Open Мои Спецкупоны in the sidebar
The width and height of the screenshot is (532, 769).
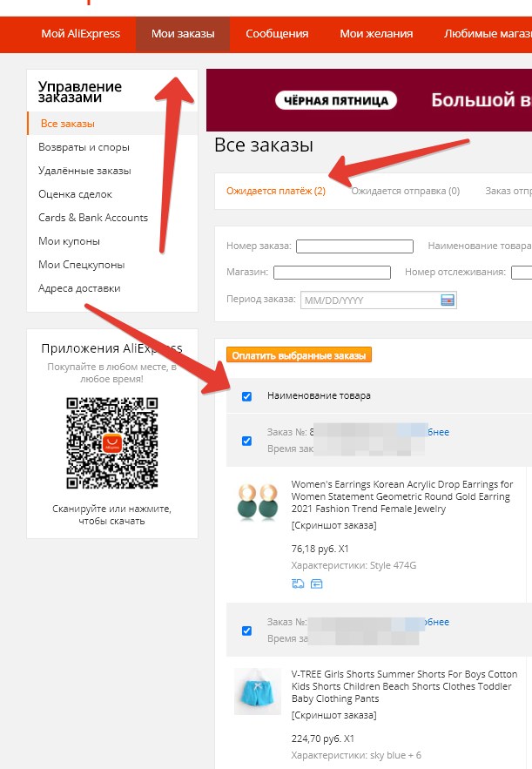(x=81, y=265)
